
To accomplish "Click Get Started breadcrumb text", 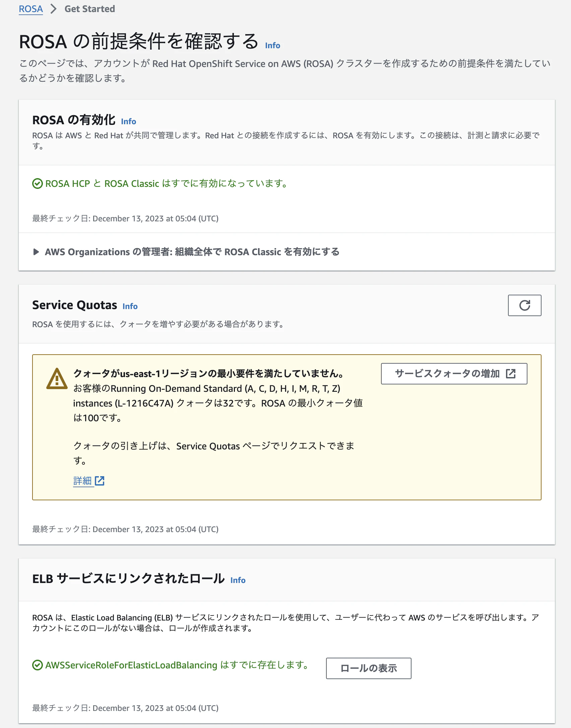I will [90, 9].
